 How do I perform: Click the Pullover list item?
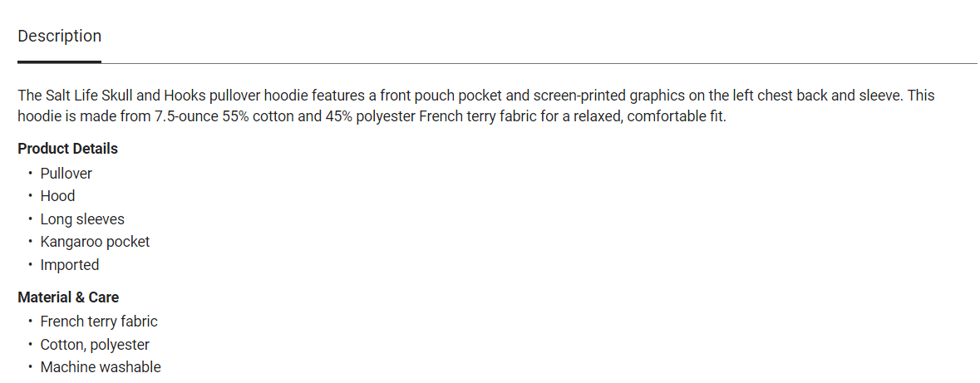click(66, 174)
